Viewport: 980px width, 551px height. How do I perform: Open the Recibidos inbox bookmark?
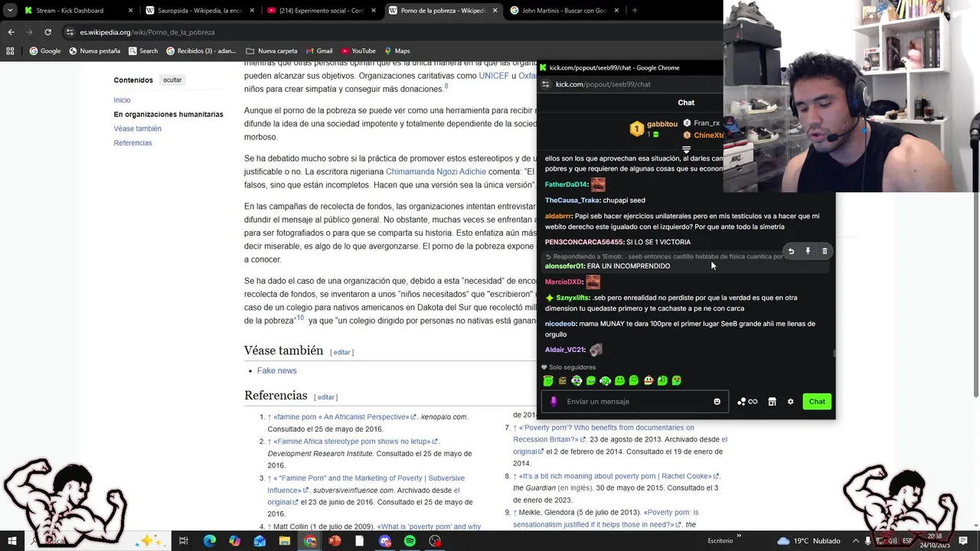[x=201, y=51]
